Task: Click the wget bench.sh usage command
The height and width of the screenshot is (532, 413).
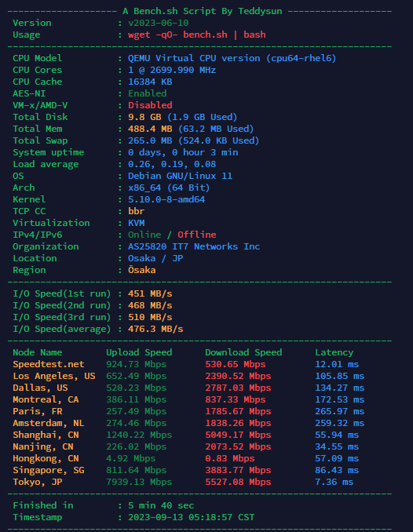Action: [x=197, y=35]
